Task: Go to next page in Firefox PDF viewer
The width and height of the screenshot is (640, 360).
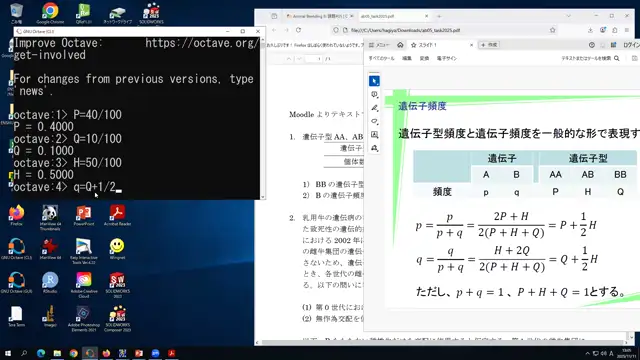Action: [x=299, y=59]
